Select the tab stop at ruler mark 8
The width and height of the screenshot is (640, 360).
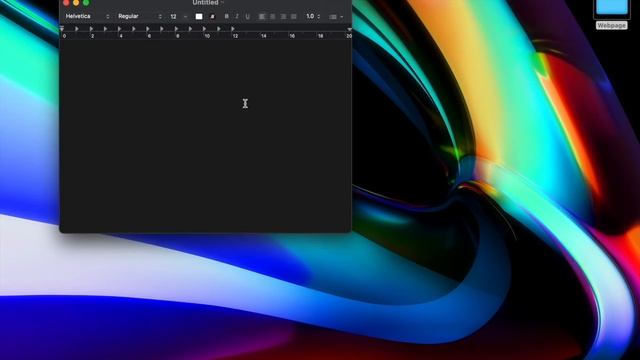(176, 29)
